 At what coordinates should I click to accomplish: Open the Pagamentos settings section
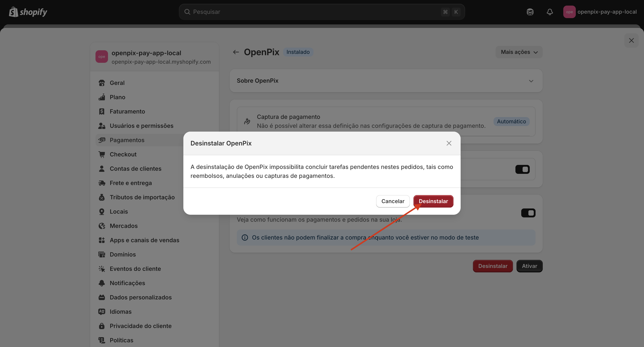(127, 140)
